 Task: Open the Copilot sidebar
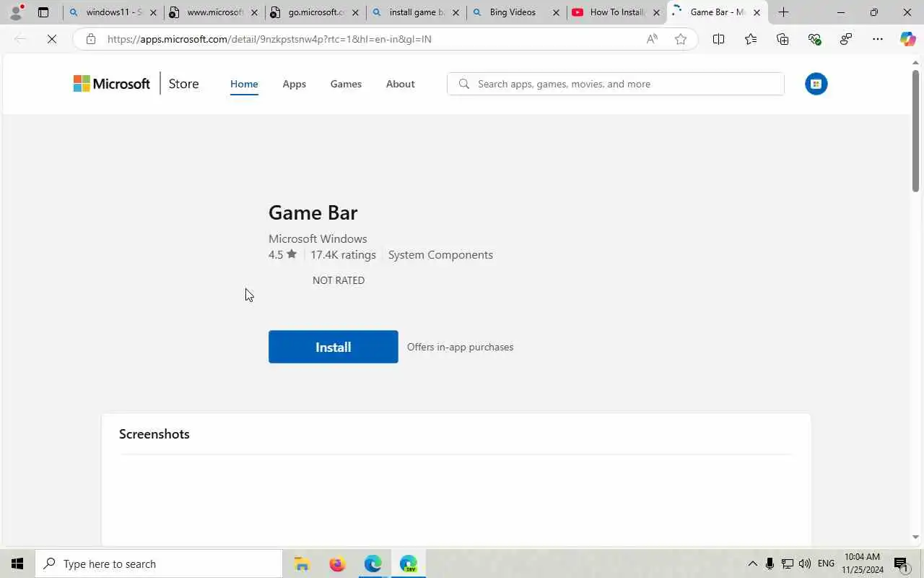point(907,39)
